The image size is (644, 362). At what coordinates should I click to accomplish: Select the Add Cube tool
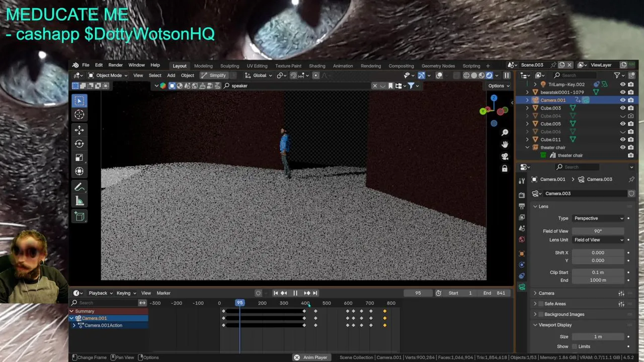pyautogui.click(x=79, y=217)
